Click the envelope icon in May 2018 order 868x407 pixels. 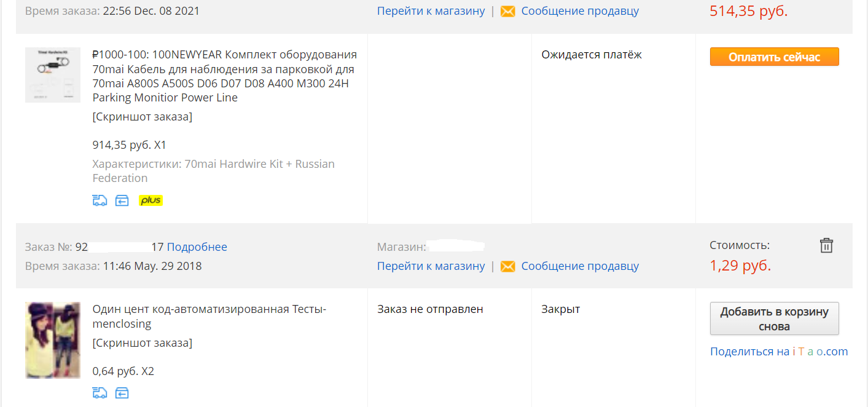point(508,266)
